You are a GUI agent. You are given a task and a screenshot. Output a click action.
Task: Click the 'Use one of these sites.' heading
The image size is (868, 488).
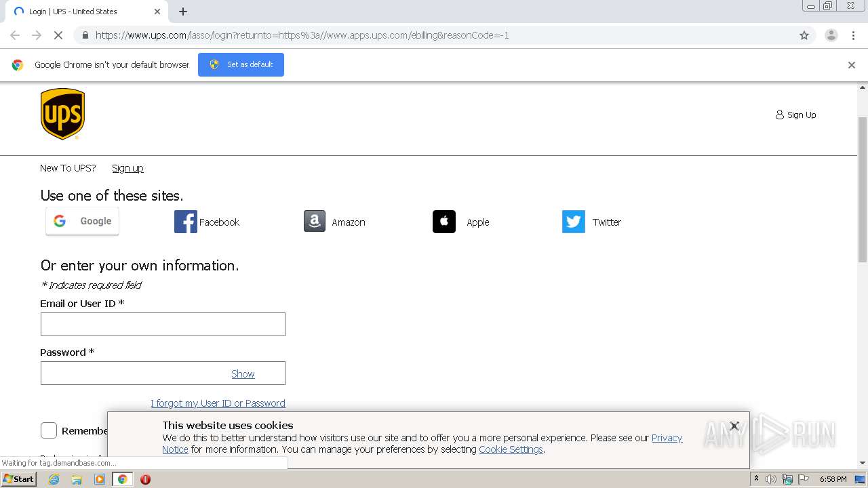[x=112, y=196]
